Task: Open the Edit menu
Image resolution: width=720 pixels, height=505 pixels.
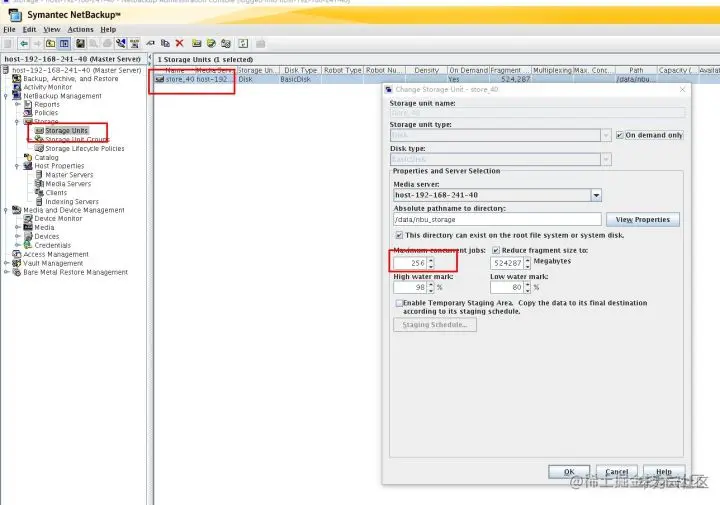Action: (x=29, y=29)
